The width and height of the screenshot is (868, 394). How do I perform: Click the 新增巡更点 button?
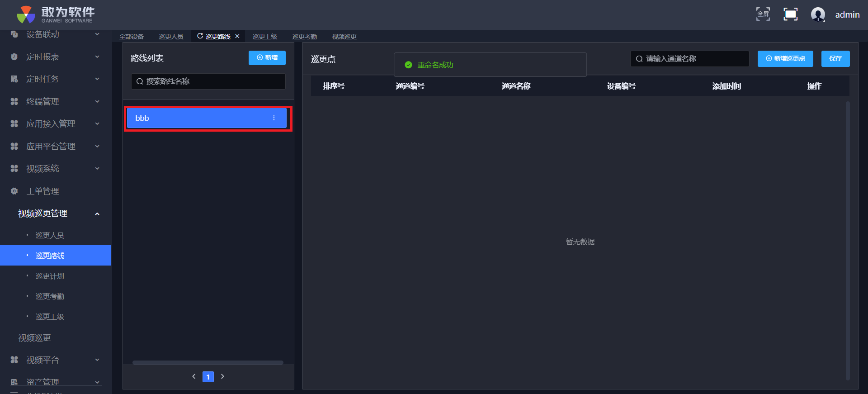[785, 59]
